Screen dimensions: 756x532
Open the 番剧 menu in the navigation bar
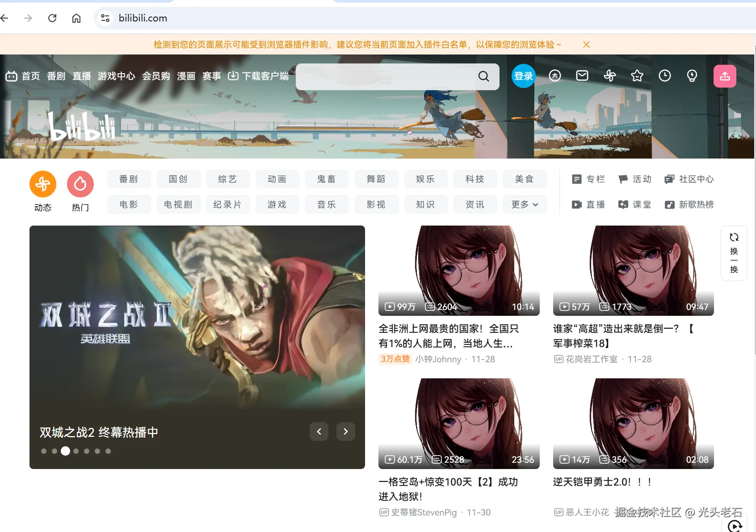pos(56,76)
